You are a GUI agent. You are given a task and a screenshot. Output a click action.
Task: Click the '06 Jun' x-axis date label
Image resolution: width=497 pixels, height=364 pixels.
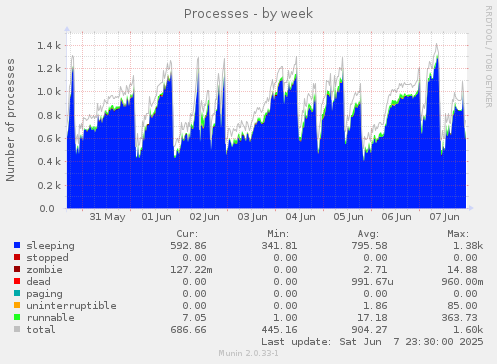click(396, 217)
